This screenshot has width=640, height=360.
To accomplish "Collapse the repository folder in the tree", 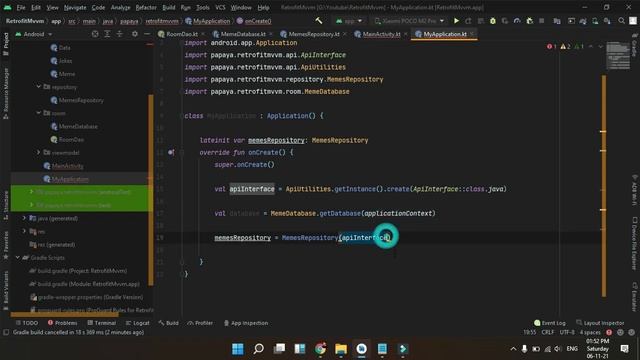I will [x=39, y=87].
